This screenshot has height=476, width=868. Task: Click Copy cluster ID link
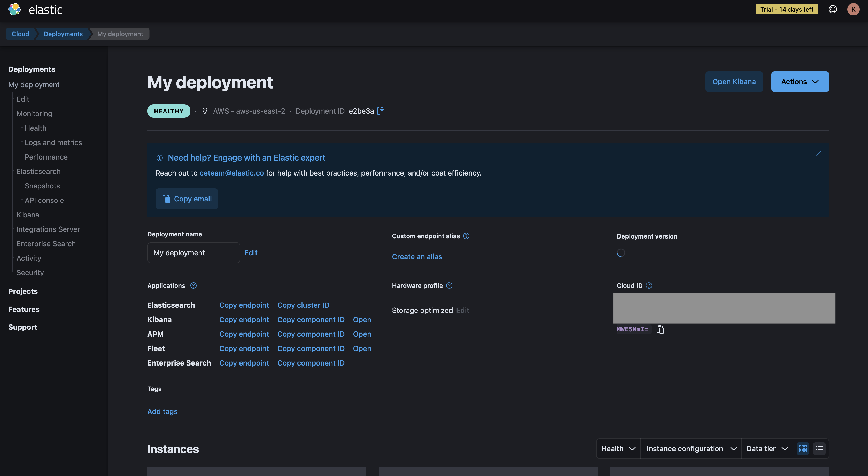(x=303, y=305)
